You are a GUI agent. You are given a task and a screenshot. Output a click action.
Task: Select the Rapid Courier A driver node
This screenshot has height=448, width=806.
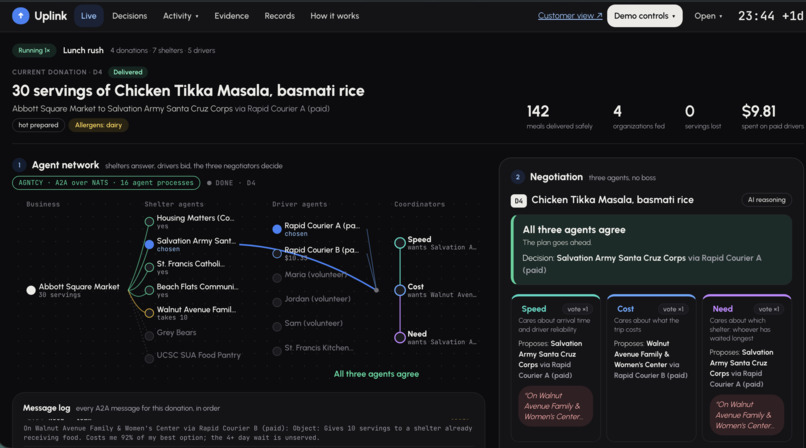point(277,229)
